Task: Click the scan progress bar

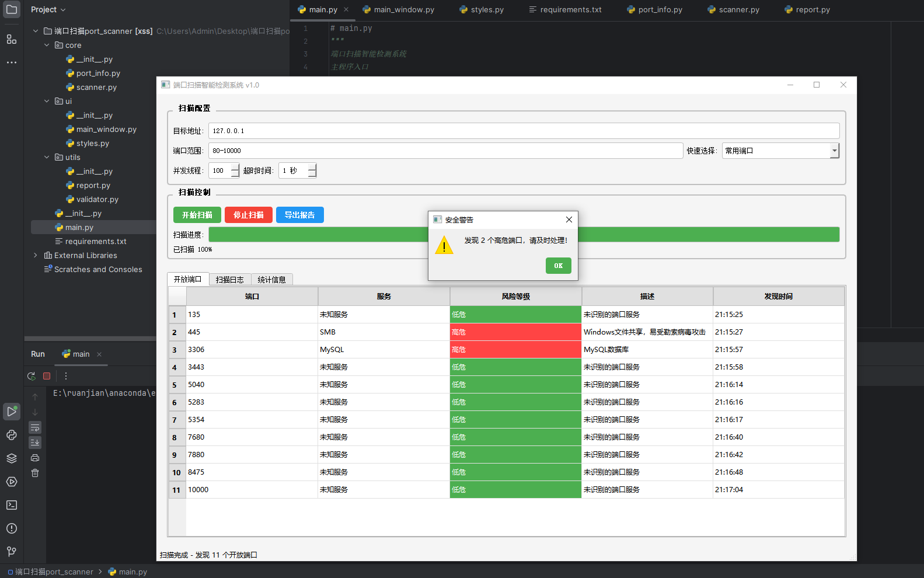Action: coord(524,235)
